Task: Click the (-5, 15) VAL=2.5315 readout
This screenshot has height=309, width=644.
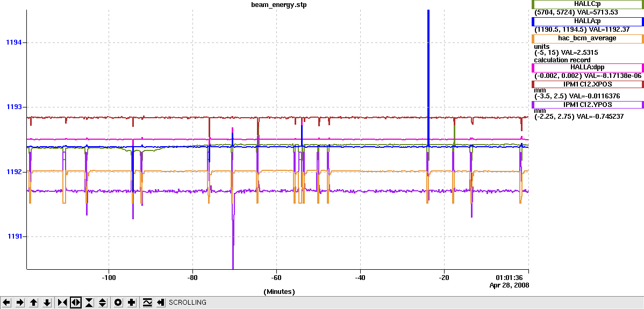Action: click(x=566, y=53)
